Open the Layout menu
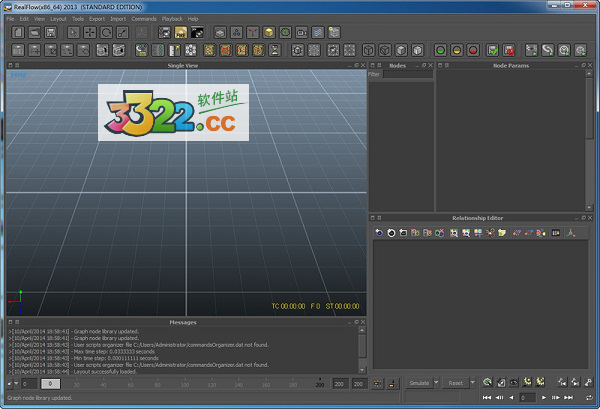 point(59,18)
